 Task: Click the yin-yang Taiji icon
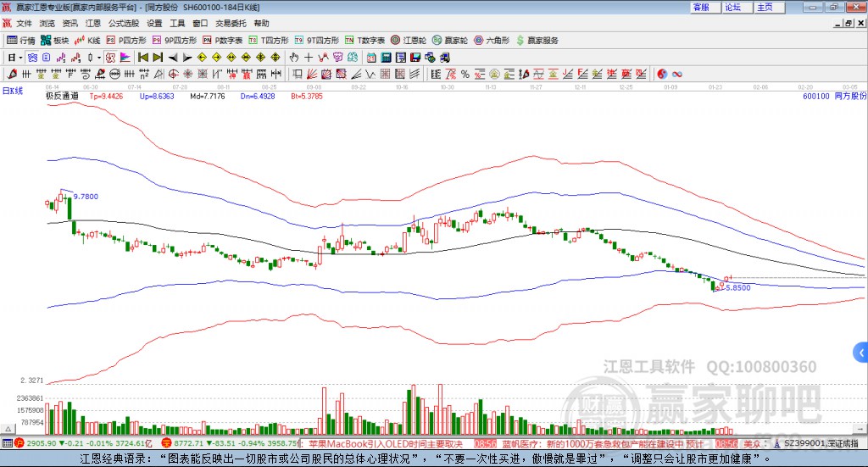tap(662, 73)
